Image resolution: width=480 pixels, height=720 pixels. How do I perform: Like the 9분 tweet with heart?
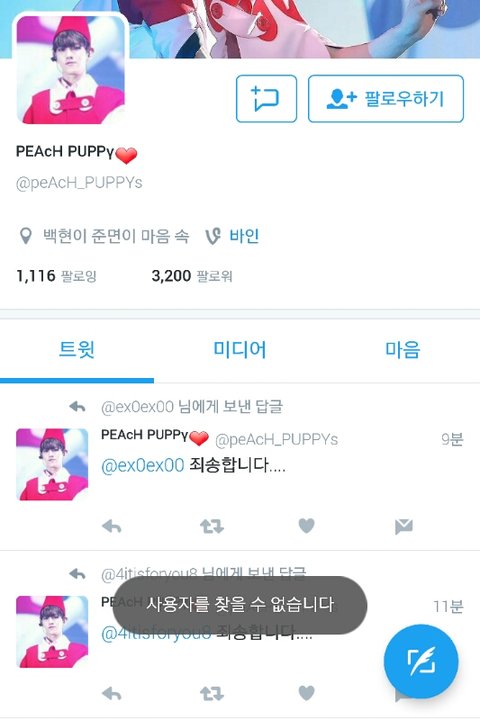306,525
